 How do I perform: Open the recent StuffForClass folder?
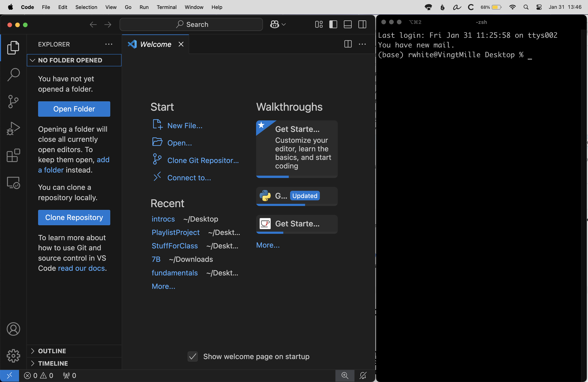point(174,246)
